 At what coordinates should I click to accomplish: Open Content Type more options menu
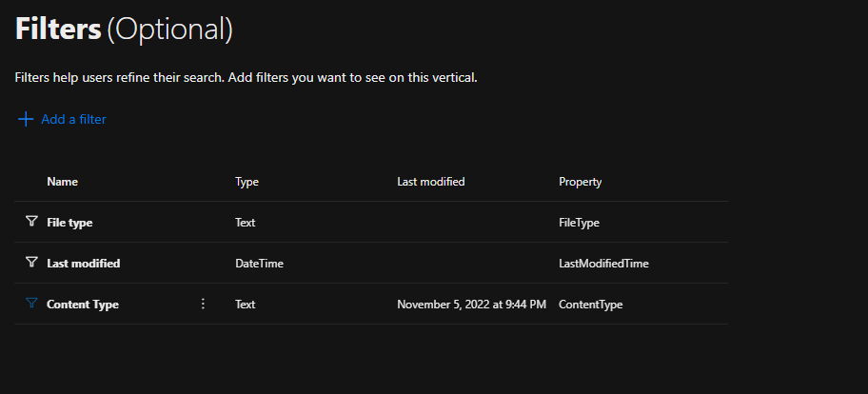pos(203,304)
